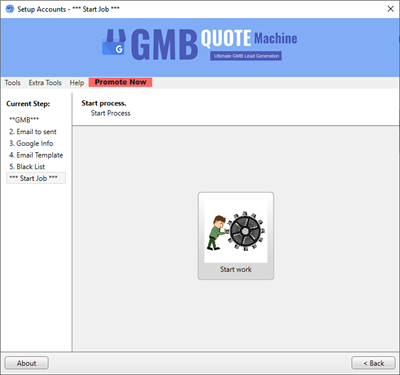Click the < Back button
Image resolution: width=400 pixels, height=375 pixels.
point(373,363)
